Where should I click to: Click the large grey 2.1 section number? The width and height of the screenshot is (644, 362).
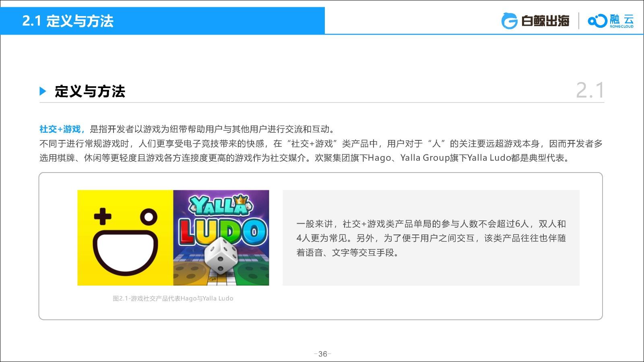(590, 90)
